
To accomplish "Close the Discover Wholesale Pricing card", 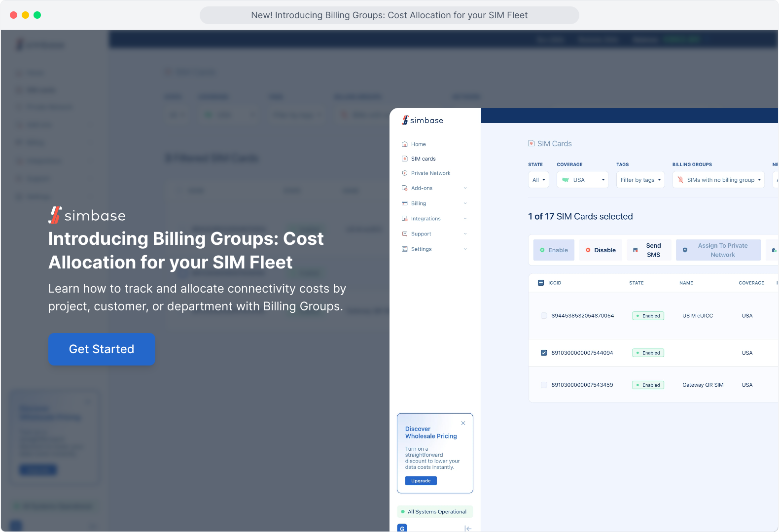I will 463,423.
